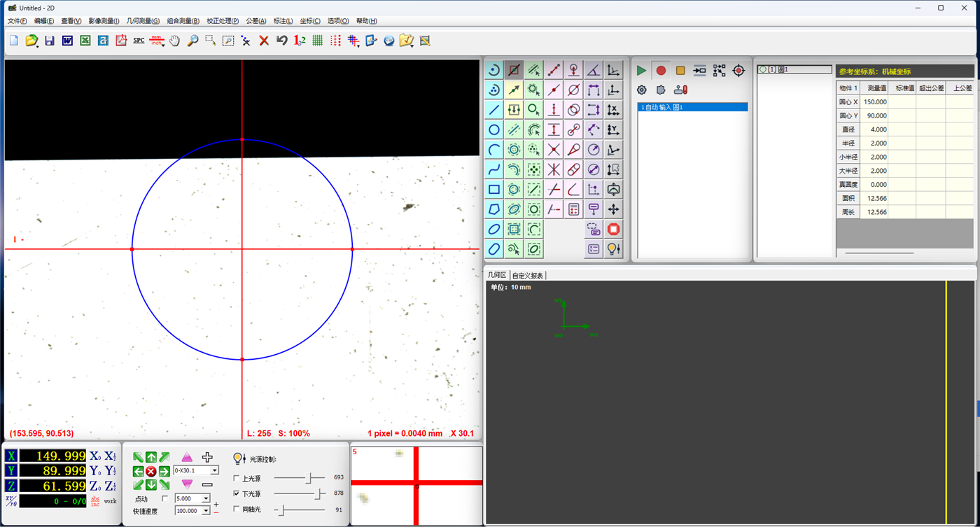Open the 几何测量(G) menu
980x527 pixels.
pos(143,21)
